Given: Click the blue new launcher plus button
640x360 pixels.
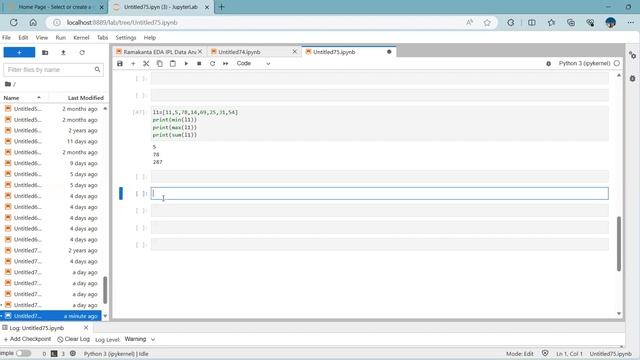Looking at the screenshot, I should pyautogui.click(x=19, y=52).
